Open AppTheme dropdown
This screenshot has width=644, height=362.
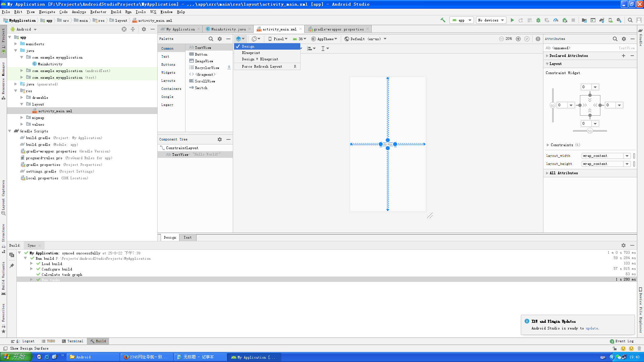[324, 39]
